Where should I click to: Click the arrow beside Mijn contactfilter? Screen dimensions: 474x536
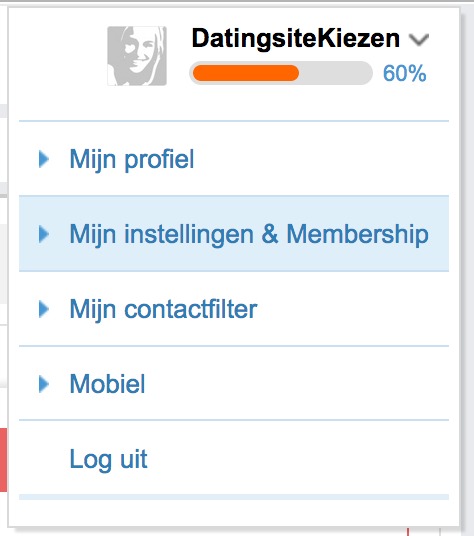click(43, 309)
